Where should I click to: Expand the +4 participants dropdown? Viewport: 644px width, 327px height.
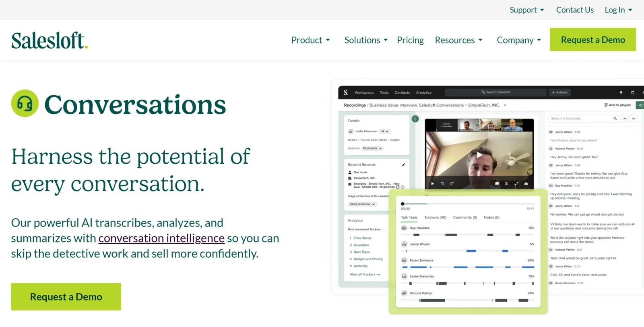(x=384, y=131)
